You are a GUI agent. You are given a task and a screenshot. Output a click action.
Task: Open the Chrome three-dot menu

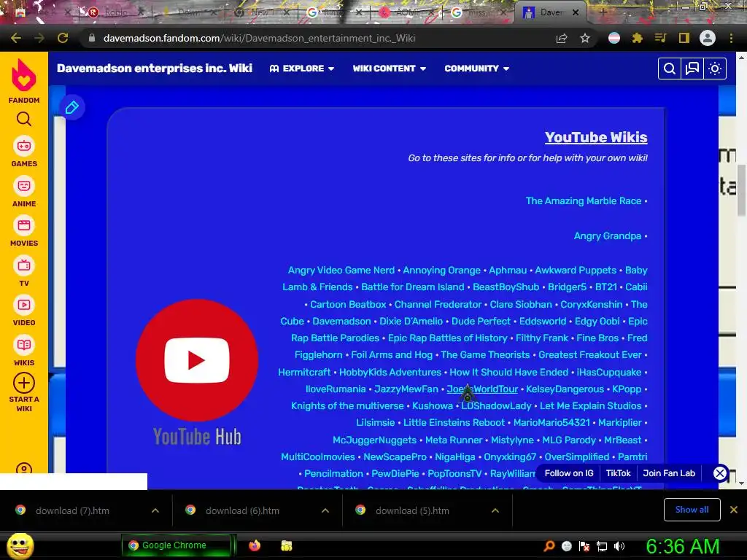(731, 38)
